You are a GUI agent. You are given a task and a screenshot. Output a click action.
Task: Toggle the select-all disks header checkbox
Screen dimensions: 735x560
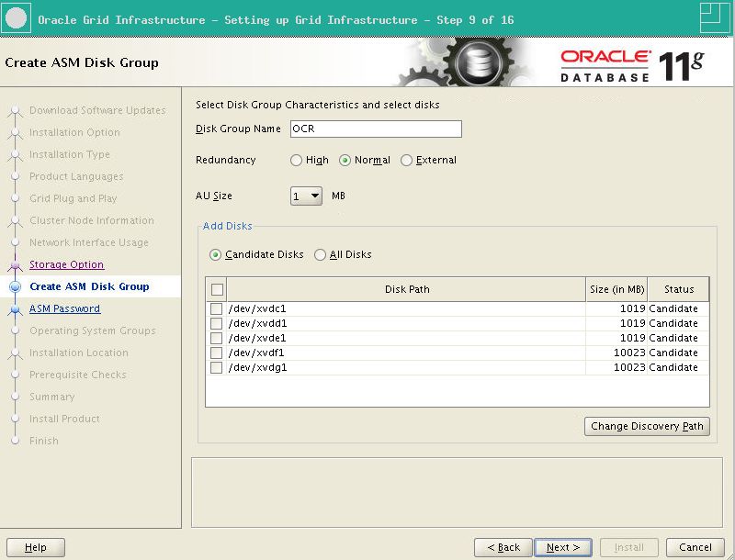pos(217,290)
